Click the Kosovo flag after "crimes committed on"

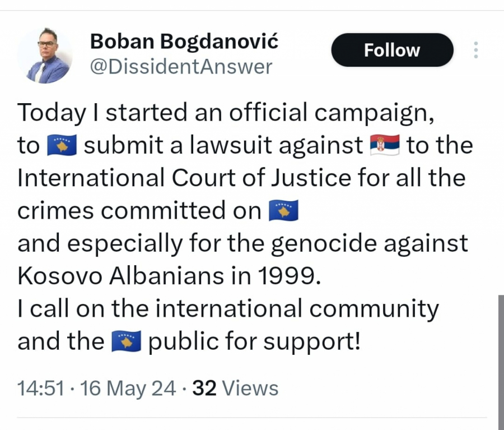click(x=284, y=211)
